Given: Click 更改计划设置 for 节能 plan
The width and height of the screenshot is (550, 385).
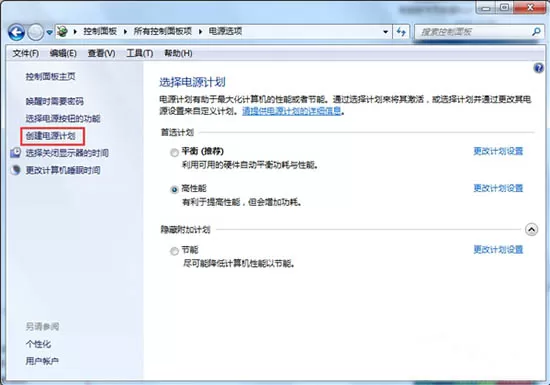Looking at the screenshot, I should click(498, 250).
